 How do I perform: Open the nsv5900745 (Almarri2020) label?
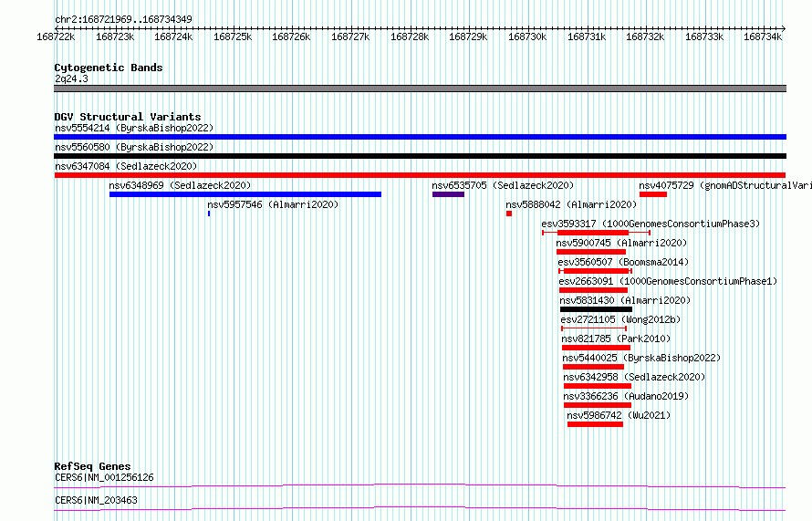pyautogui.click(x=621, y=243)
